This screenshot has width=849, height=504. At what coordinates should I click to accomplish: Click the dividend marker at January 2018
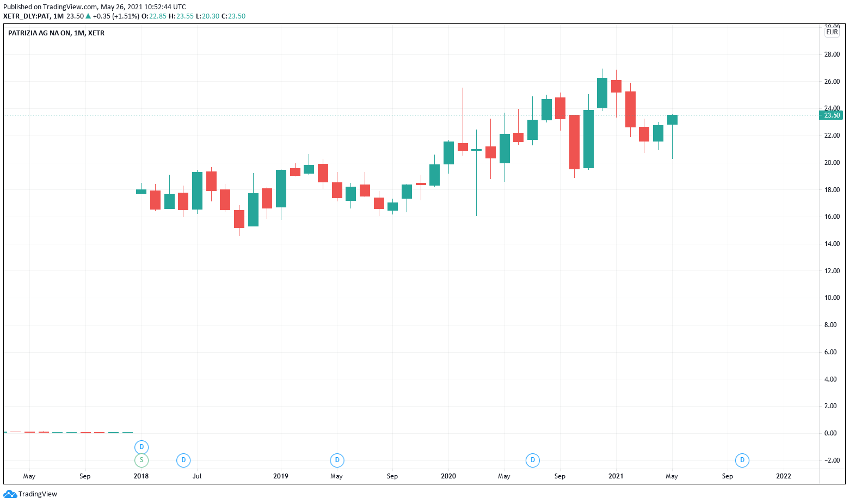tap(141, 447)
